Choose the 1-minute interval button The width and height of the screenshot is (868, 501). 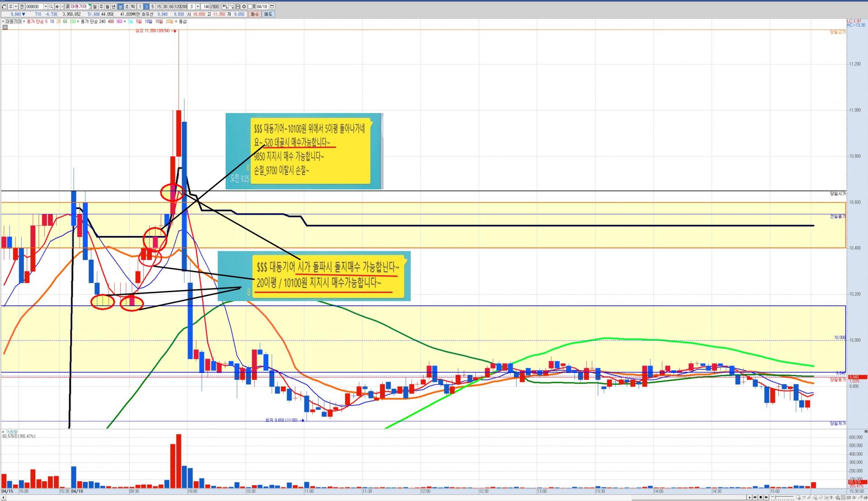(x=140, y=7)
